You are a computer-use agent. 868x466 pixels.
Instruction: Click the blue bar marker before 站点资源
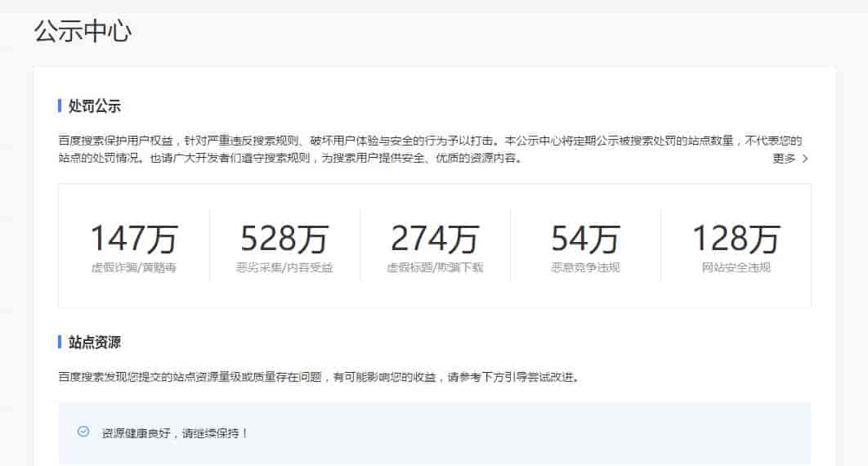pos(60,342)
